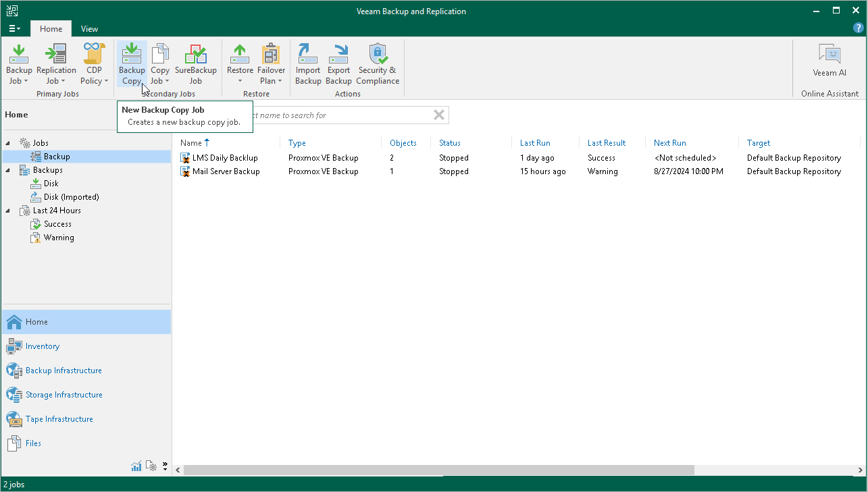This screenshot has height=492, width=868.
Task: Collapse the Jobs tree node
Action: [x=9, y=143]
